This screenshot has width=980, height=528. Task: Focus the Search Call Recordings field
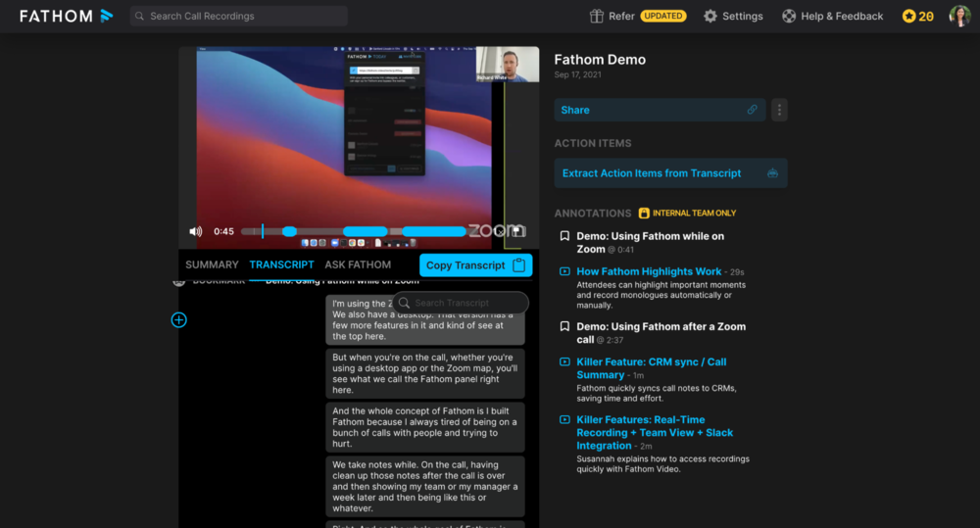point(239,17)
